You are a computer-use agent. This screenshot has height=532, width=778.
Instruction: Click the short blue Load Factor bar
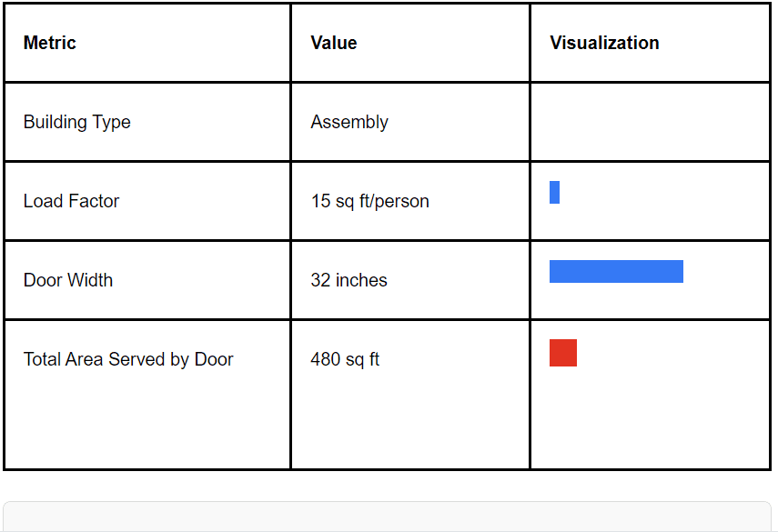554,193
